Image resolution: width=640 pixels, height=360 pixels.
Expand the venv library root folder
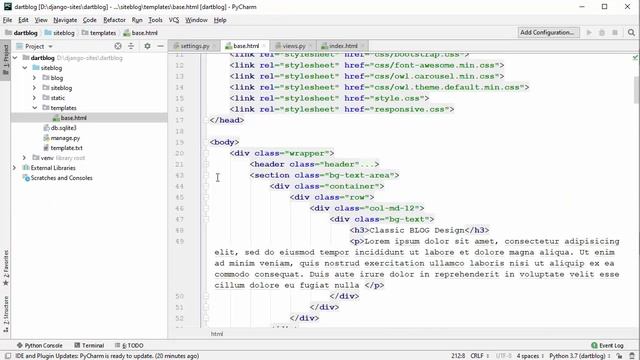(x=24, y=158)
